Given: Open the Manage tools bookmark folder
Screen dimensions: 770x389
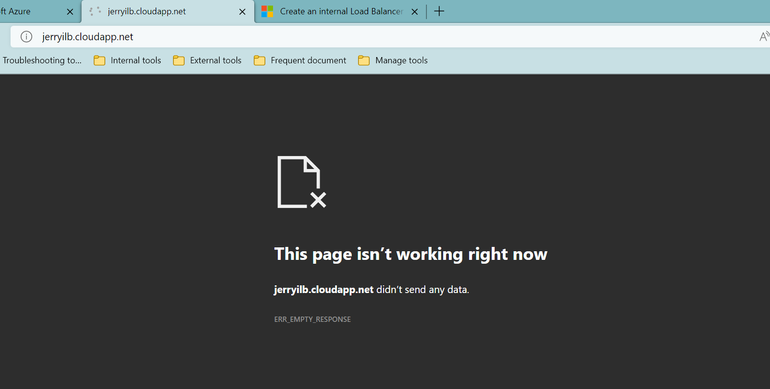Looking at the screenshot, I should [x=393, y=60].
